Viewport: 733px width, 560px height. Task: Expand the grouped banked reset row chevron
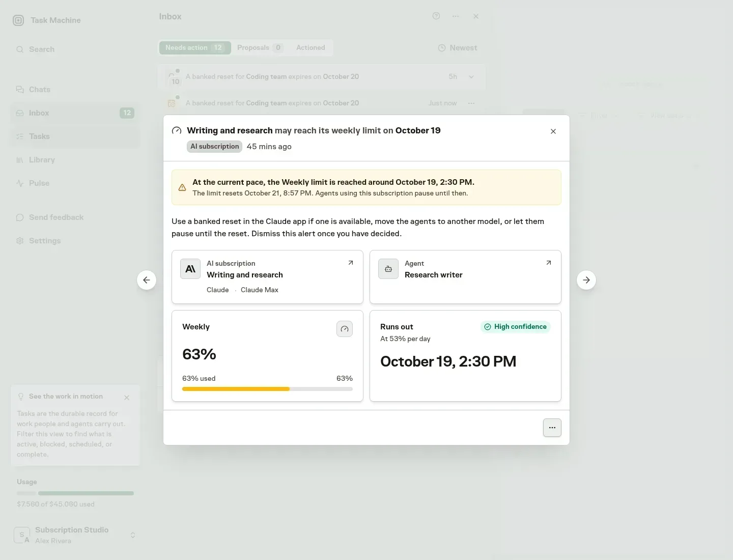(x=471, y=77)
